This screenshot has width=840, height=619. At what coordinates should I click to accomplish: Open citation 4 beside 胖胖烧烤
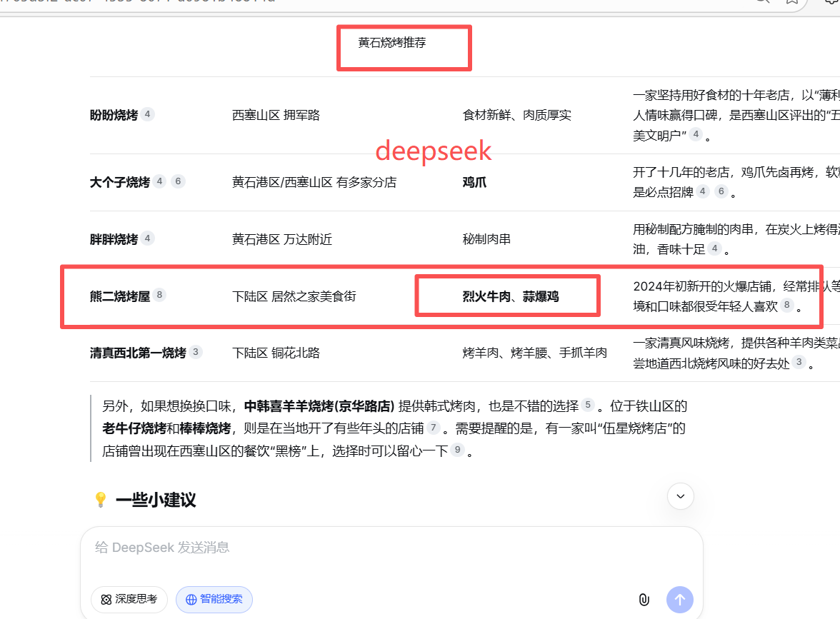click(x=147, y=238)
